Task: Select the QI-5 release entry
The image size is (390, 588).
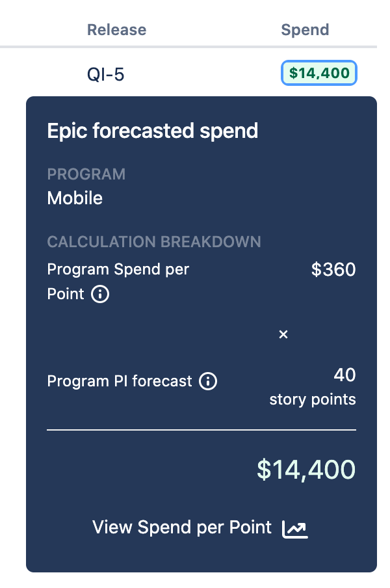Action: pyautogui.click(x=104, y=73)
